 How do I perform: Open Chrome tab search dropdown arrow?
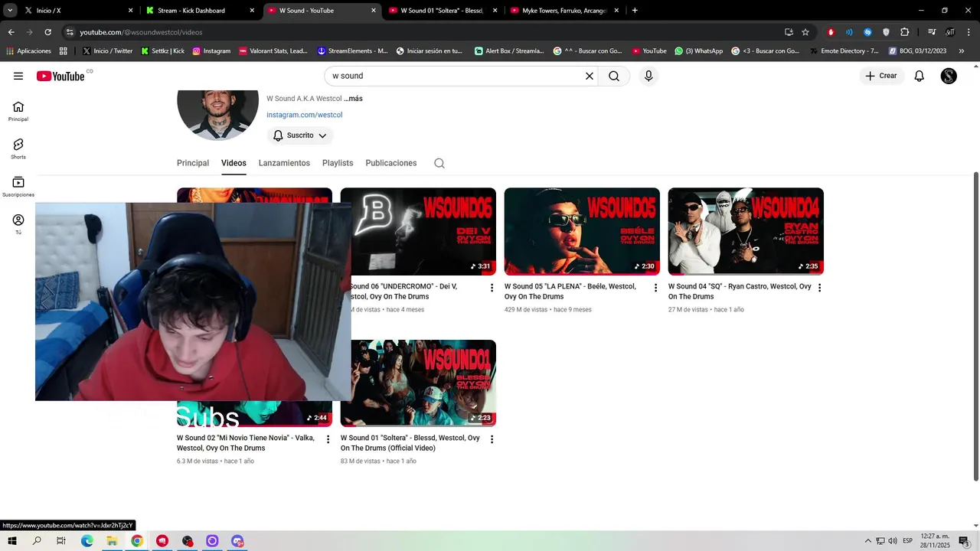point(10,11)
